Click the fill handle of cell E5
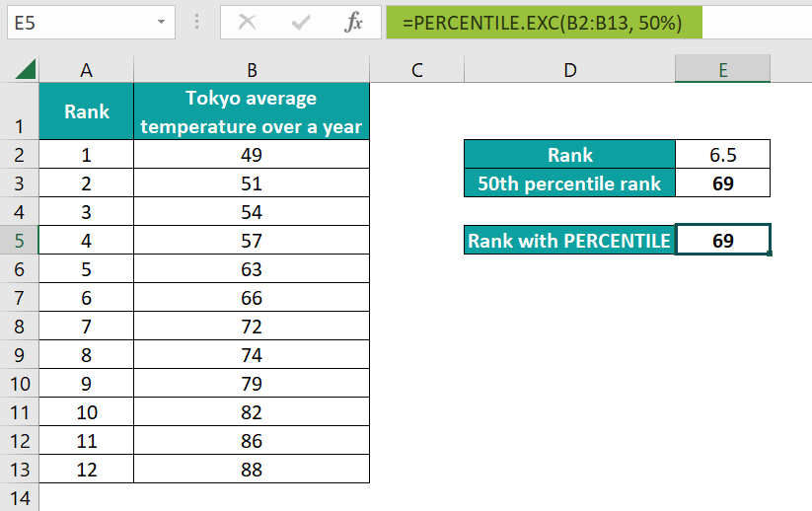Image resolution: width=812 pixels, height=511 pixels. coord(770,254)
